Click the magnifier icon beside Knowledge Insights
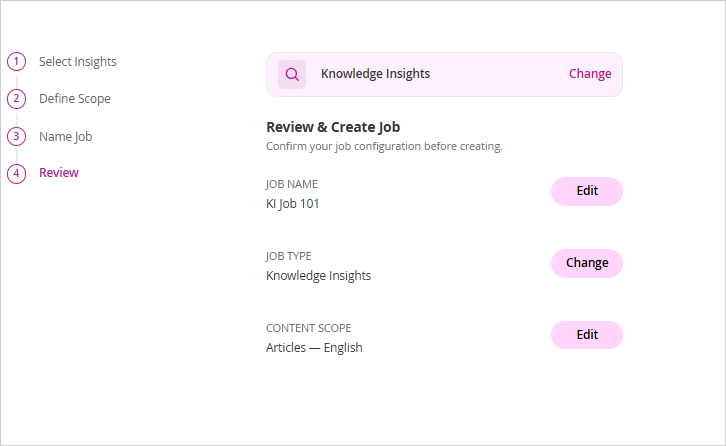The width and height of the screenshot is (726, 446). [x=292, y=74]
